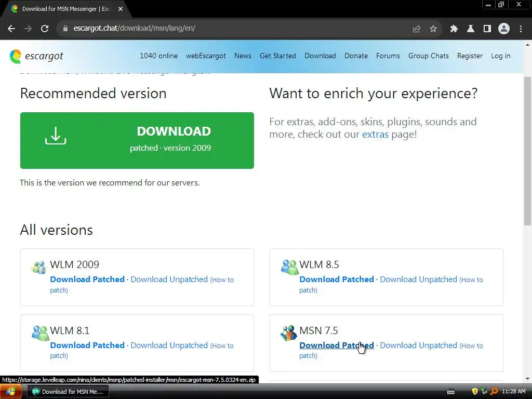Go to Get Started in the navigation
This screenshot has height=399, width=532.
(x=278, y=56)
